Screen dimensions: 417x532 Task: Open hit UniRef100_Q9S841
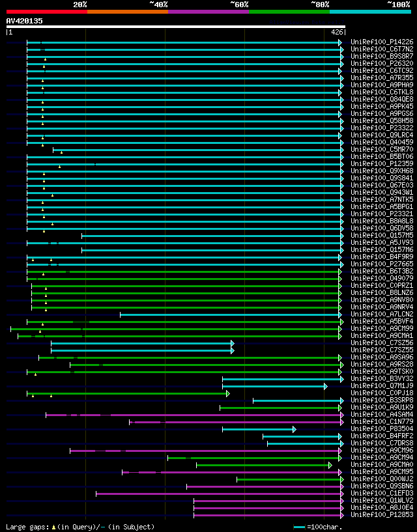point(382,178)
